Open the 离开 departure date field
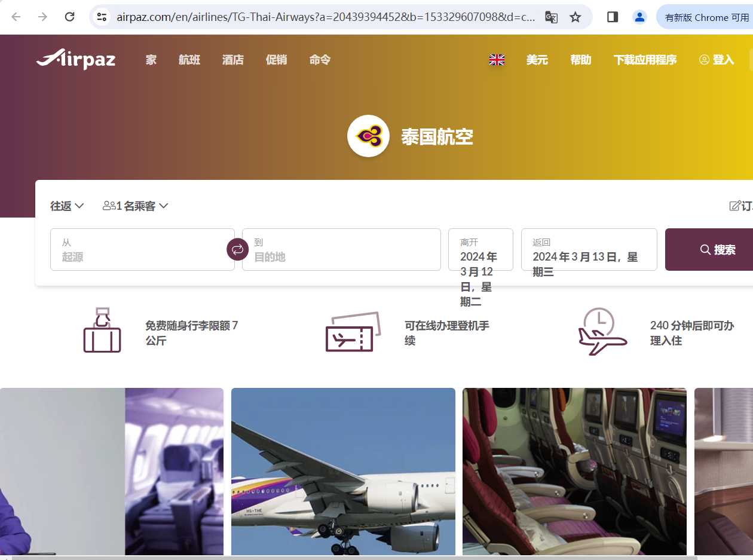Screen dimensions: 753x560 click(480, 249)
